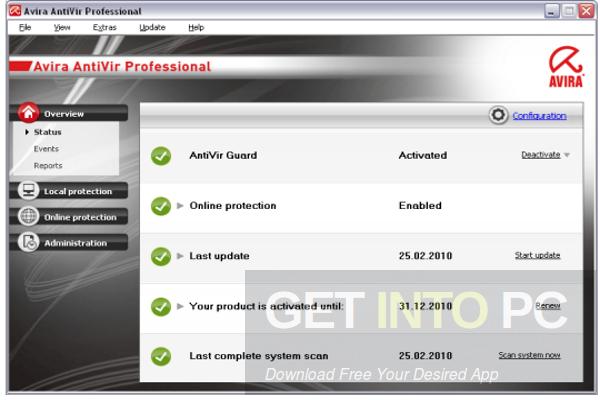Click green check beside Last complete system scan
Viewport: 600px width, 400px height.
pyautogui.click(x=160, y=356)
